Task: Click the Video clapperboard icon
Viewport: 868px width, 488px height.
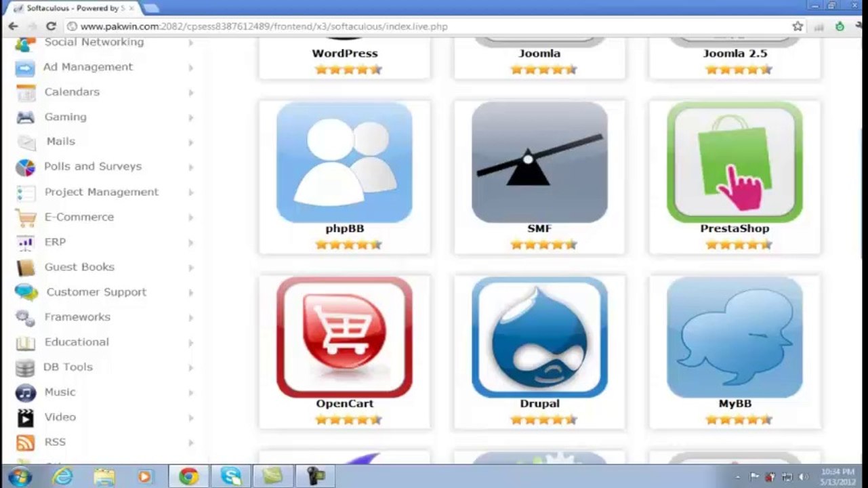Action: (25, 418)
